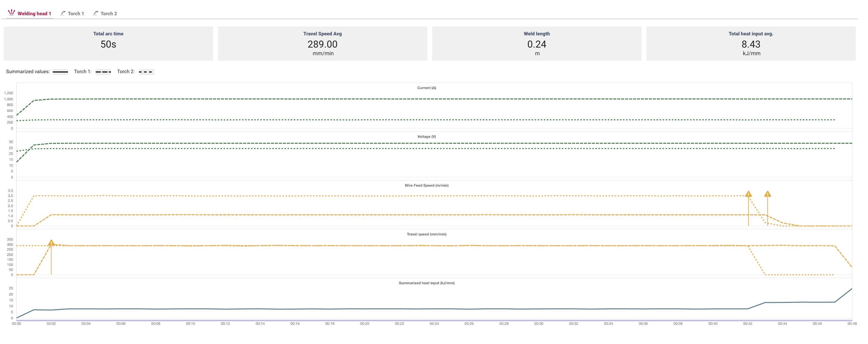
Task: Click the 00:10 label on the time axis
Action: (190, 324)
